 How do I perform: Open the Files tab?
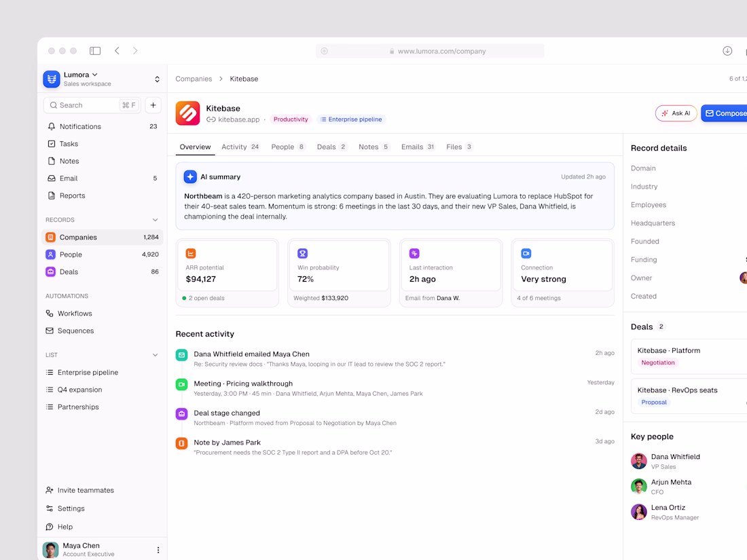459,147
